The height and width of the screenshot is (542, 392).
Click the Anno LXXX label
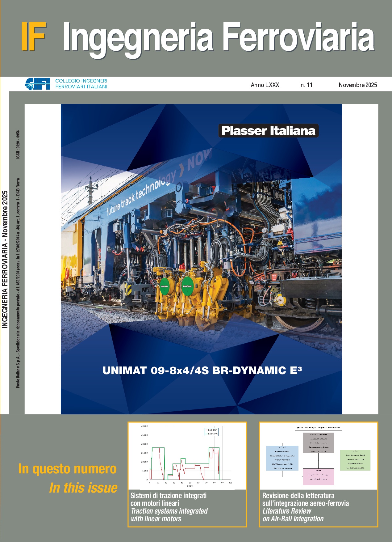coord(265,85)
